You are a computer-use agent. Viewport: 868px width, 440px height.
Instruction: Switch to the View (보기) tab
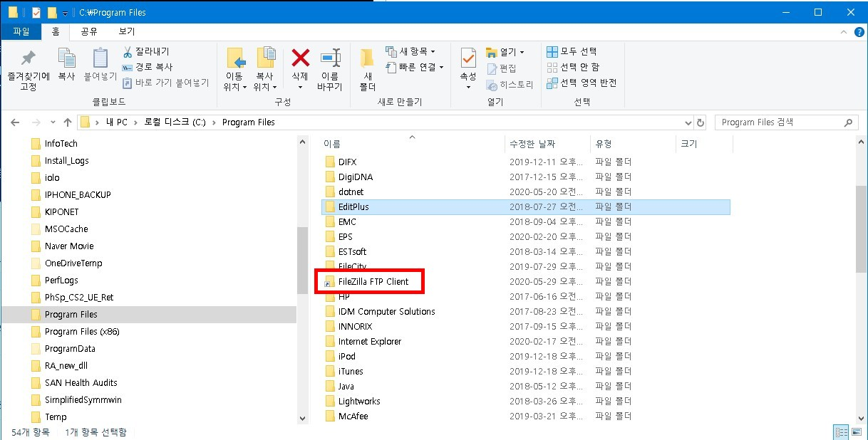(127, 31)
